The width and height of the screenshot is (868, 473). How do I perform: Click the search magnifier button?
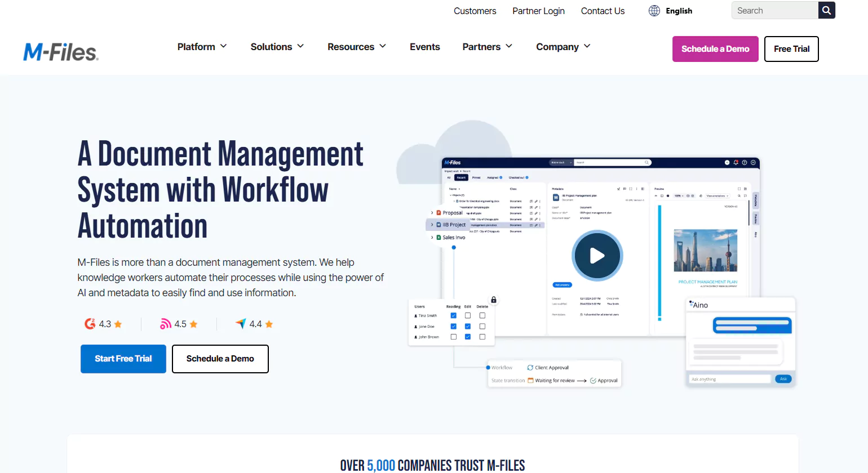pos(826,10)
